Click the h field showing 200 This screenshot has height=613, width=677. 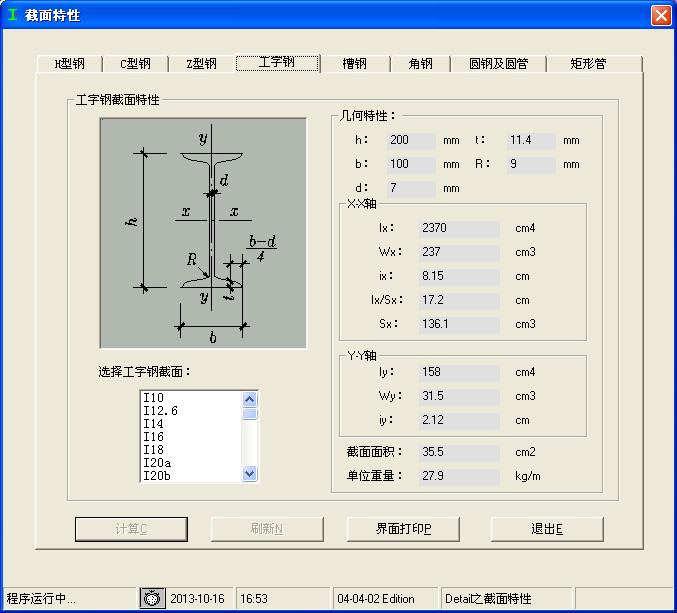point(411,140)
